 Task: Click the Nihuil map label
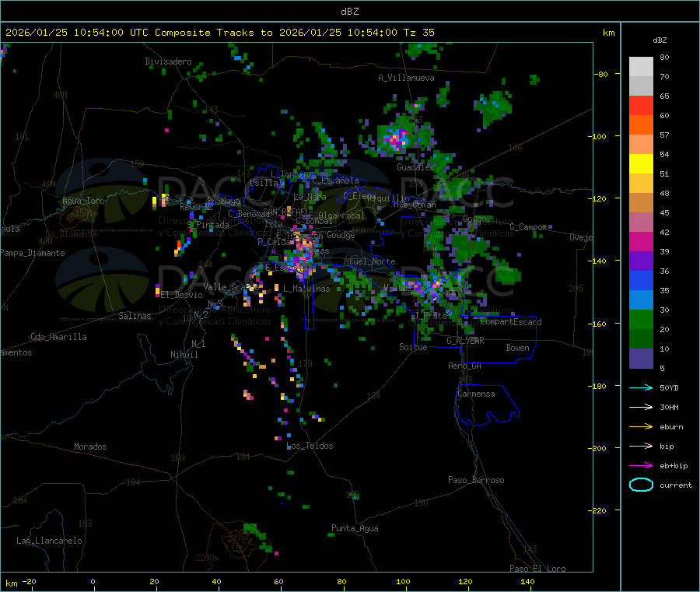[184, 355]
